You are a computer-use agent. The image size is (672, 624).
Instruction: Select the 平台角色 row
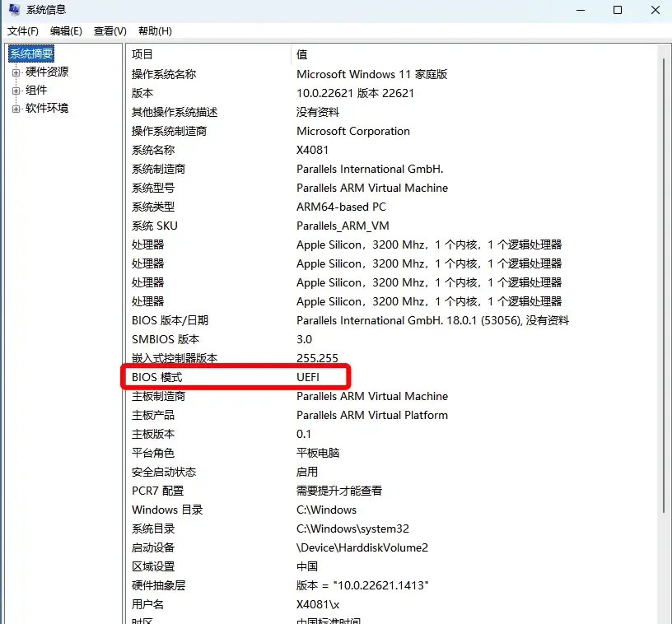(391, 453)
